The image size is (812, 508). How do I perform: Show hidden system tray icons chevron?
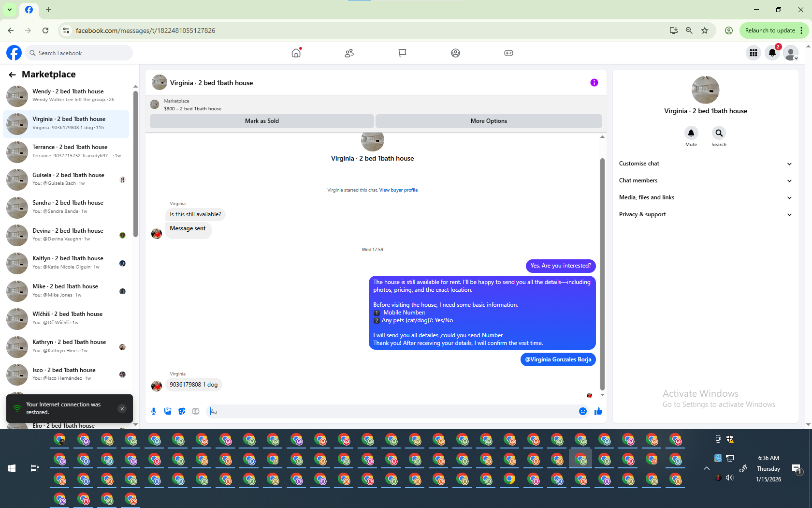(x=706, y=468)
